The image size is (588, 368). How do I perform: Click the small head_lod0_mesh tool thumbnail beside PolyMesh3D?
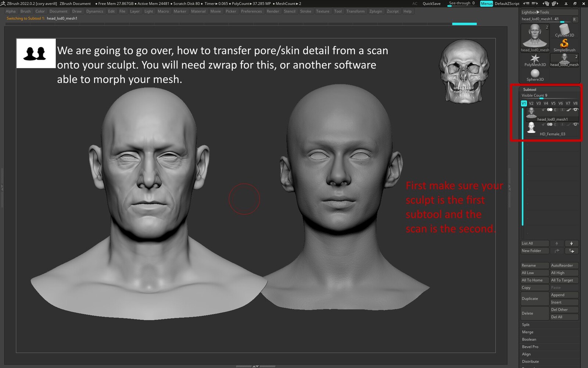click(x=564, y=60)
